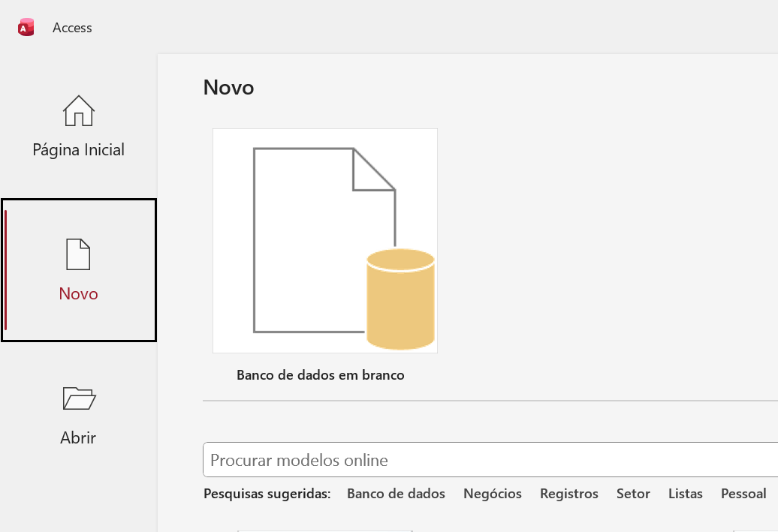Screen dimensions: 778x532
Task: Focus the Procurar modelos online search box
Action: coord(488,460)
